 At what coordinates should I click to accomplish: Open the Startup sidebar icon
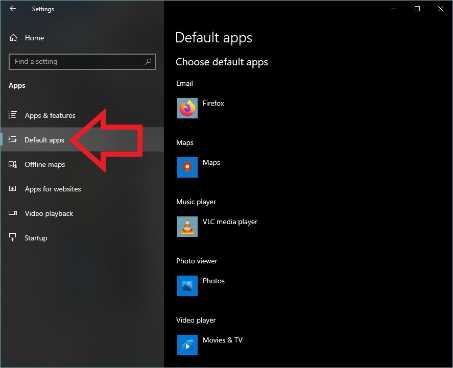[x=13, y=237]
